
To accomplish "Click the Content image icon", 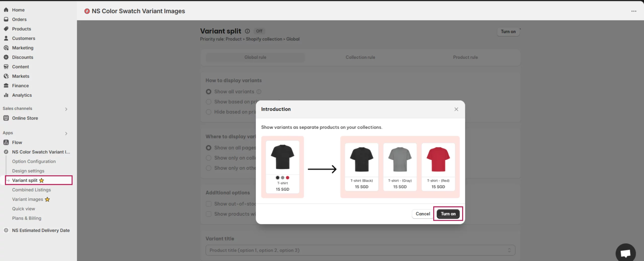I will click(x=6, y=67).
